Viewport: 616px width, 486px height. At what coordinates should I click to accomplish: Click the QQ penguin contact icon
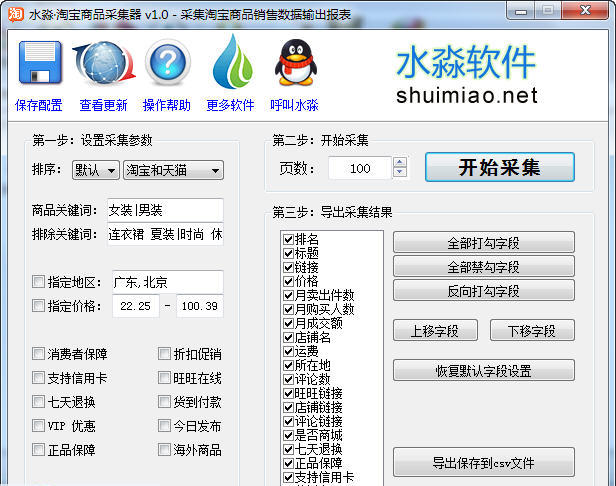tap(296, 62)
